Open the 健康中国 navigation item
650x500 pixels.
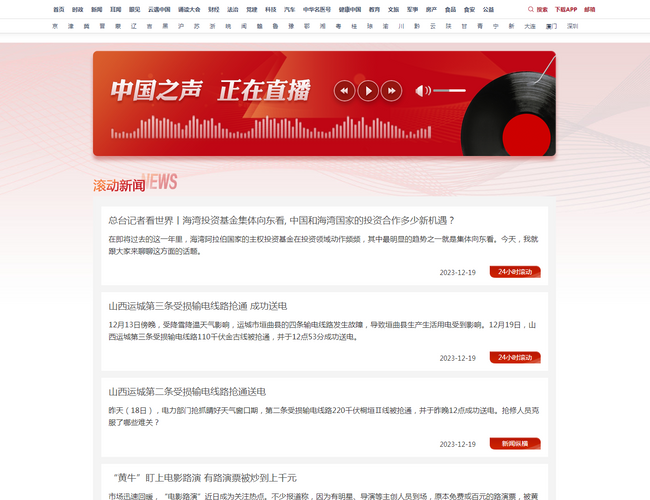[350, 9]
